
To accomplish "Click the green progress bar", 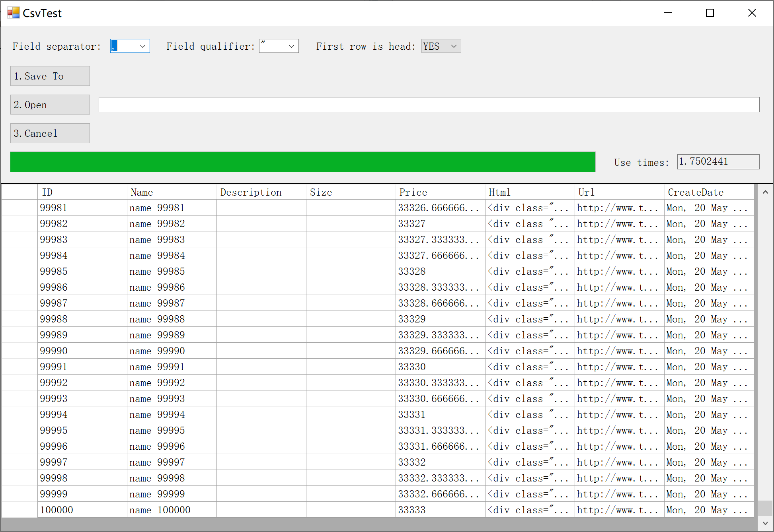I will pos(302,162).
